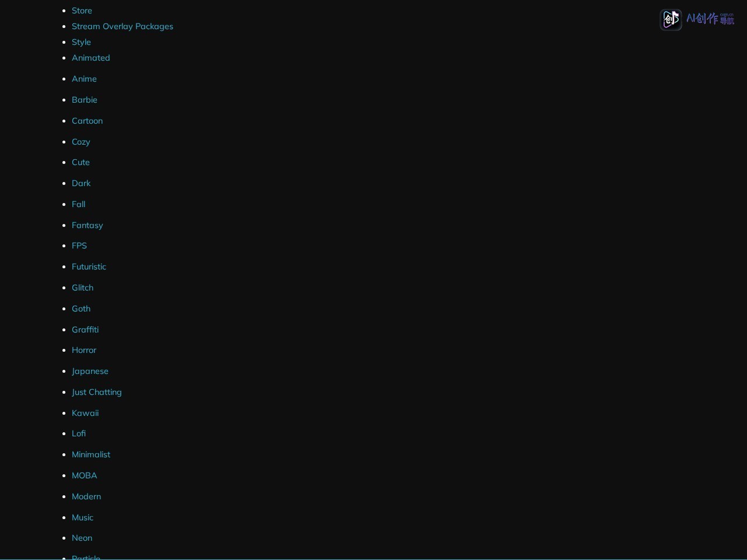
Task: Open the Graffiti style link
Action: coord(85,330)
